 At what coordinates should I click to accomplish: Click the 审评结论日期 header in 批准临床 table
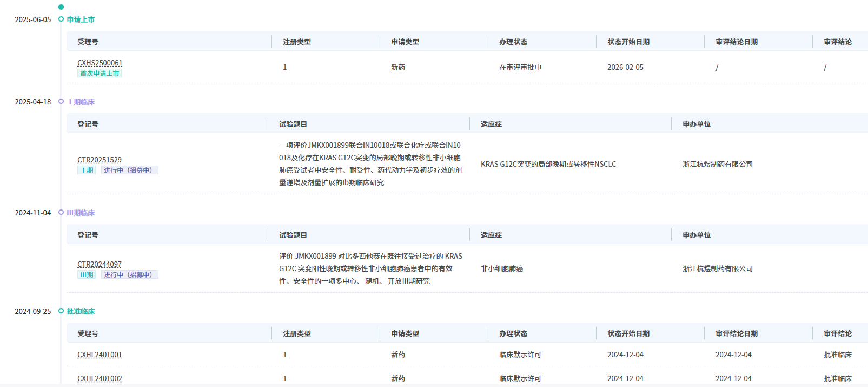click(737, 333)
